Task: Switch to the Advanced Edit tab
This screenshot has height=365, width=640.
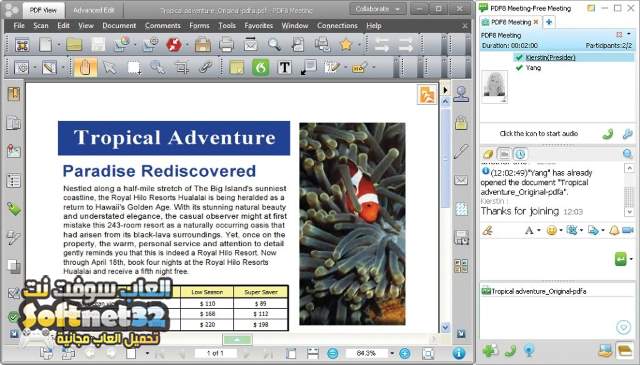Action: click(x=93, y=10)
